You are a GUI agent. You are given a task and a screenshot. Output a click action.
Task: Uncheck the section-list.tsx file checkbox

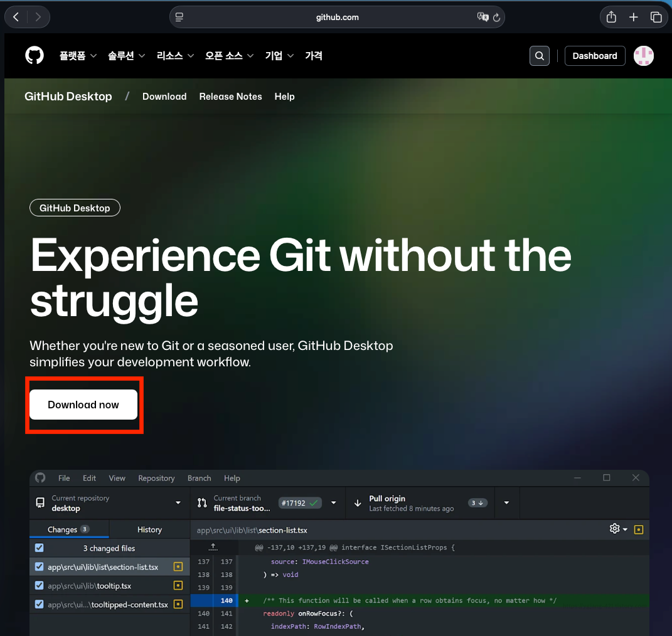40,566
